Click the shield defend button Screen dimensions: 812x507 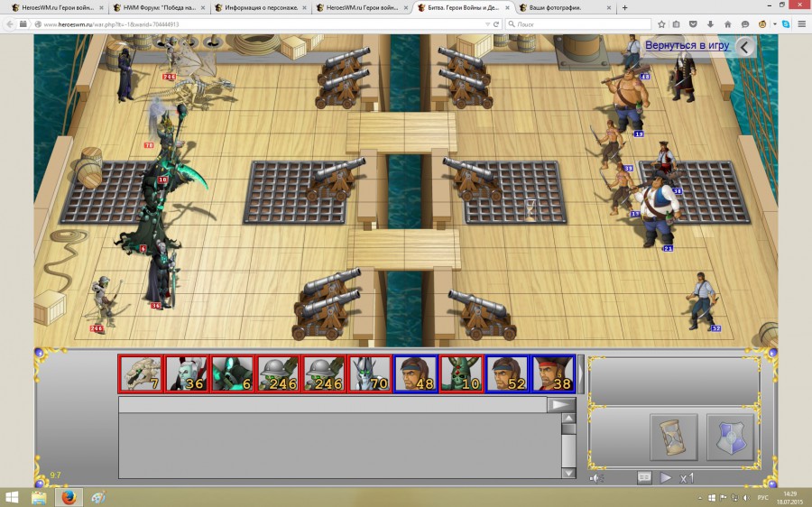point(730,437)
